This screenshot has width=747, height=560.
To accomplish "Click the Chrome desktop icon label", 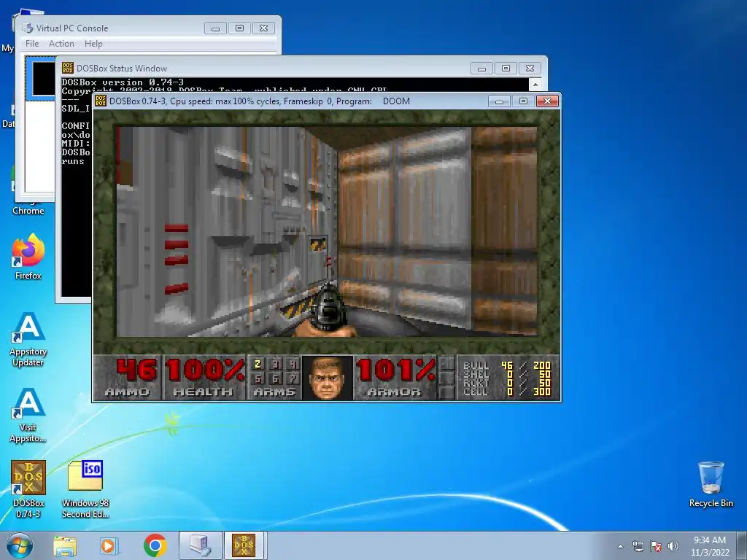I will (28, 211).
